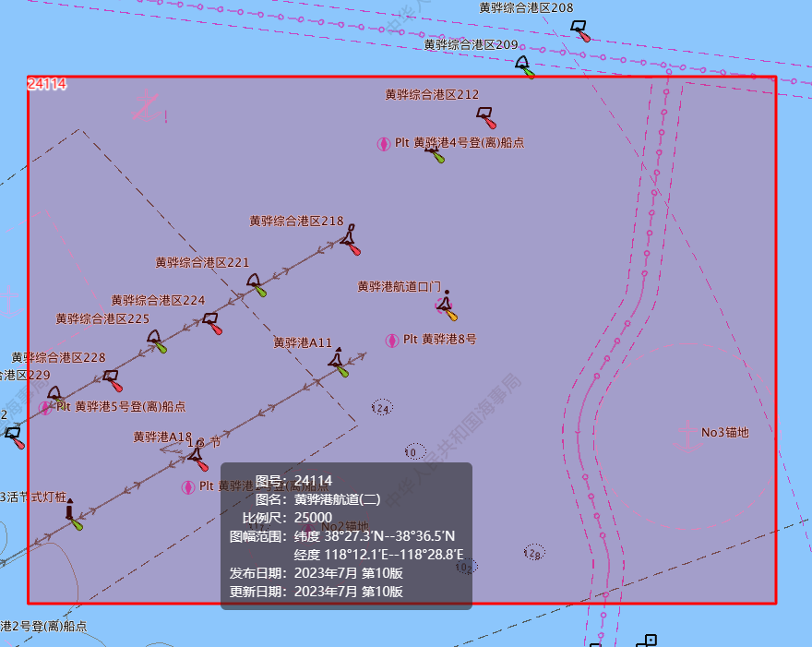Image resolution: width=812 pixels, height=647 pixels.
Task: Click the 黄骅港A11 label
Action: tap(303, 343)
